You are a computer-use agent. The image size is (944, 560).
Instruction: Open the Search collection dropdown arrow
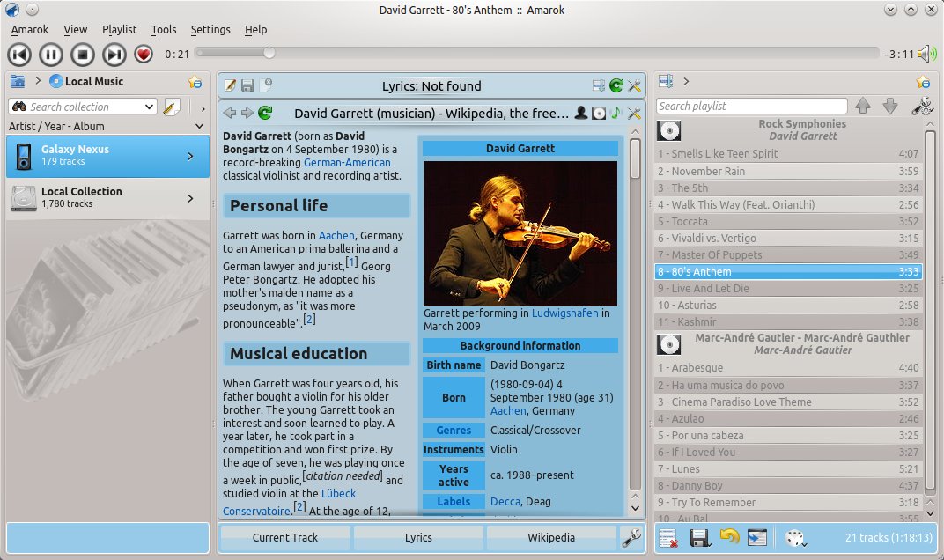click(x=150, y=107)
